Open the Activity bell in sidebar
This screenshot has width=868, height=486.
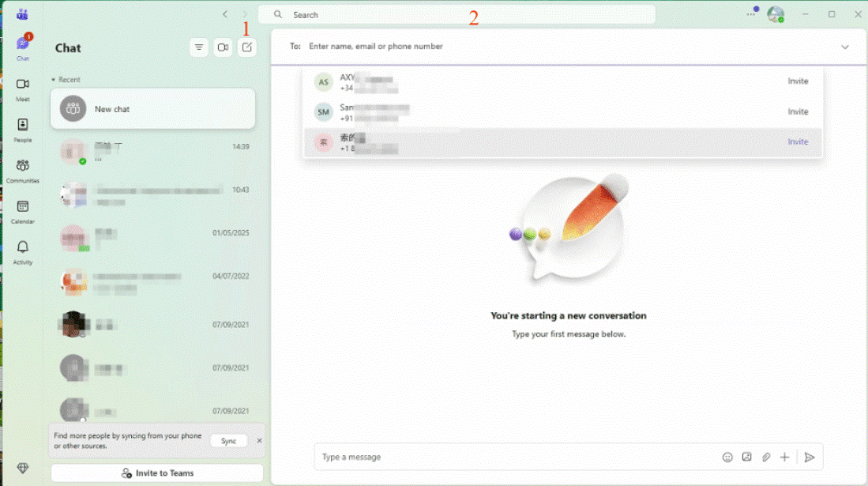[x=23, y=251]
